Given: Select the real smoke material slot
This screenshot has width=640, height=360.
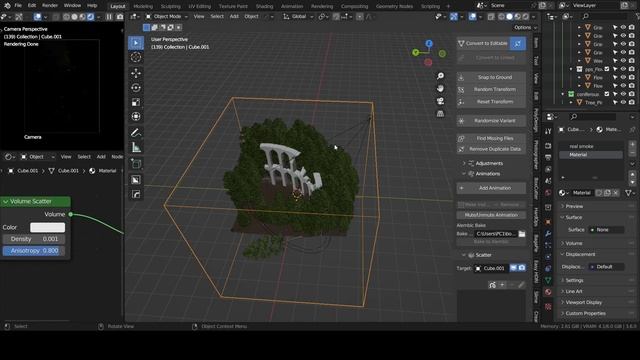Looking at the screenshot, I should pyautogui.click(x=590, y=146).
